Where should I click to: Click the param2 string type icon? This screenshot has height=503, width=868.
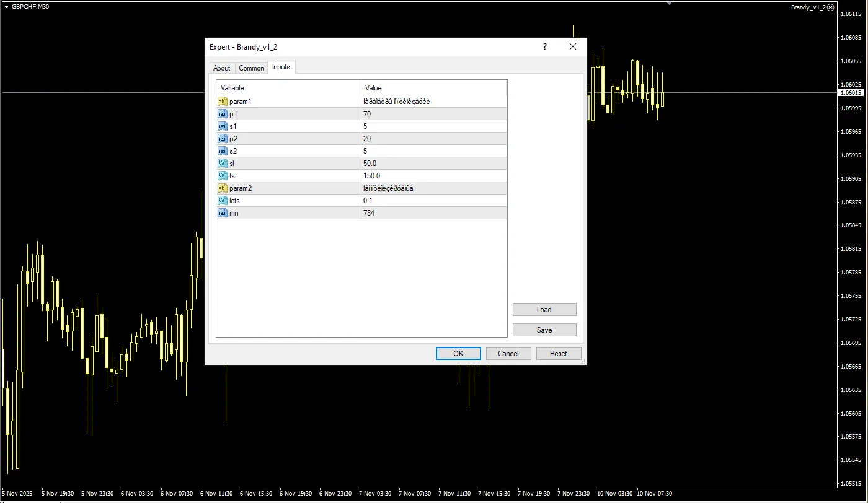point(223,188)
